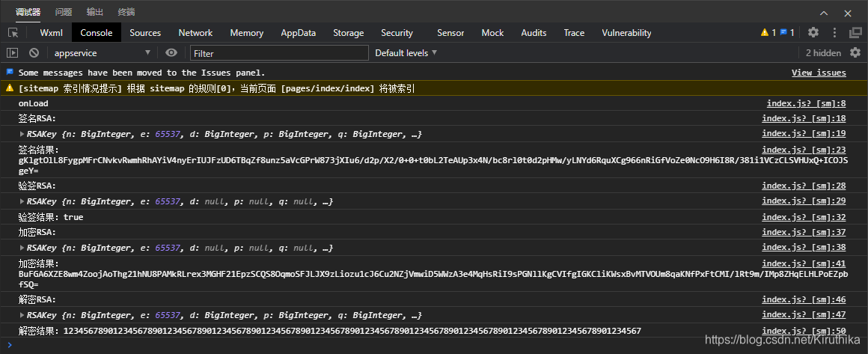
Task: Clear the console with the ban icon
Action: click(34, 52)
